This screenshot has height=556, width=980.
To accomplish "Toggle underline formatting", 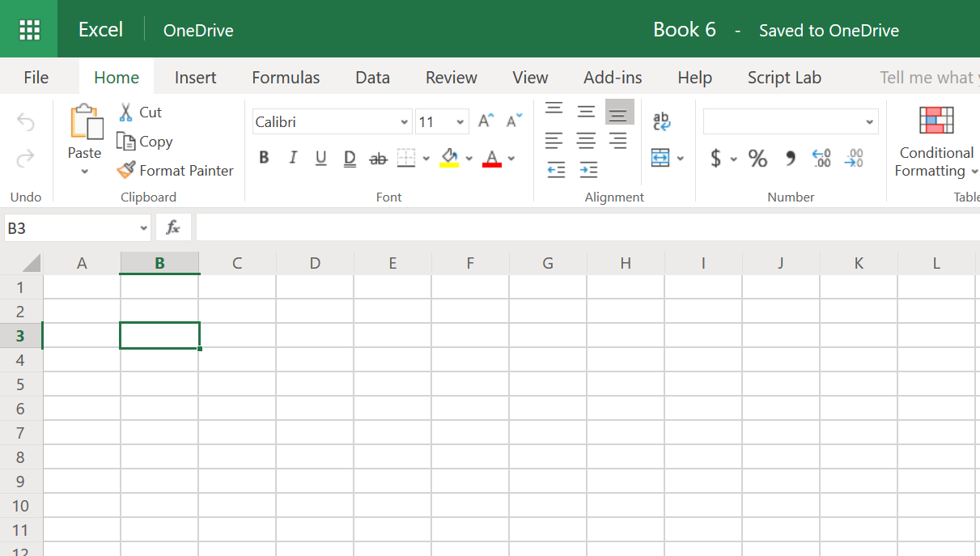I will [321, 159].
